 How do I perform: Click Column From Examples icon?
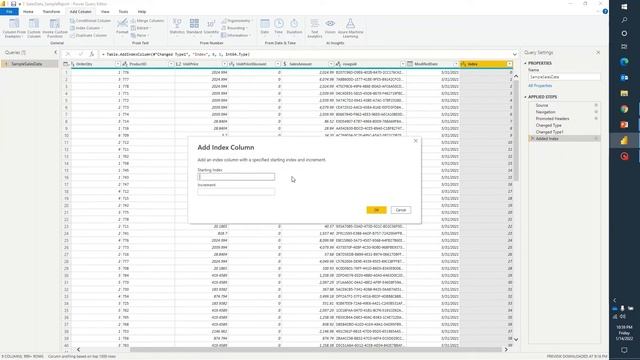click(x=14, y=24)
